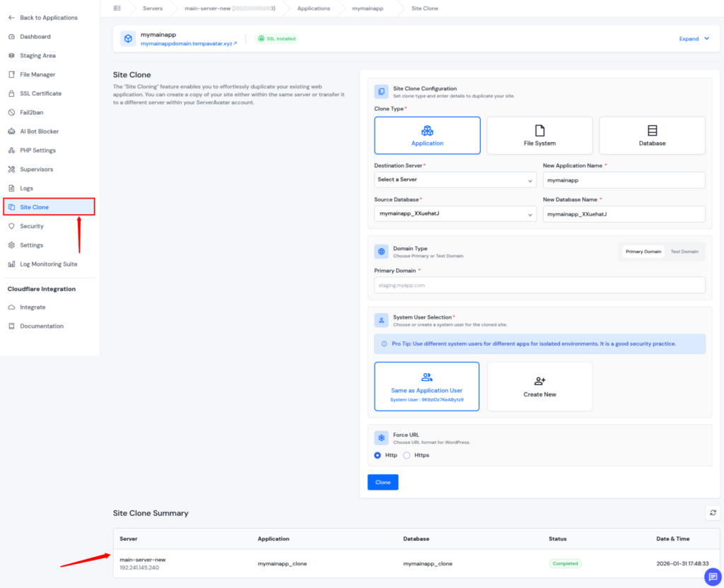Select the Https radio button
Viewport: 724px width, 588px height.
[407, 455]
